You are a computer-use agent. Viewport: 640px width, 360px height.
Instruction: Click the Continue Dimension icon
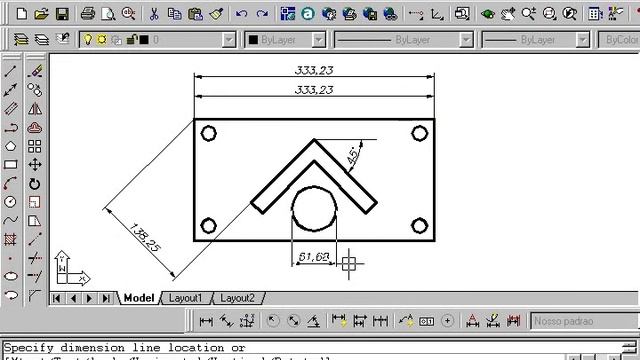pyautogui.click(x=380, y=322)
